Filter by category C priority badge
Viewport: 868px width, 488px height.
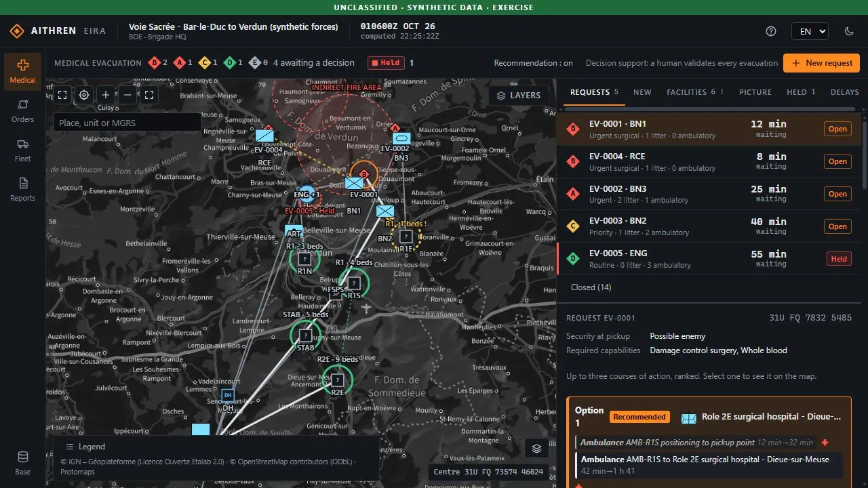(x=209, y=63)
